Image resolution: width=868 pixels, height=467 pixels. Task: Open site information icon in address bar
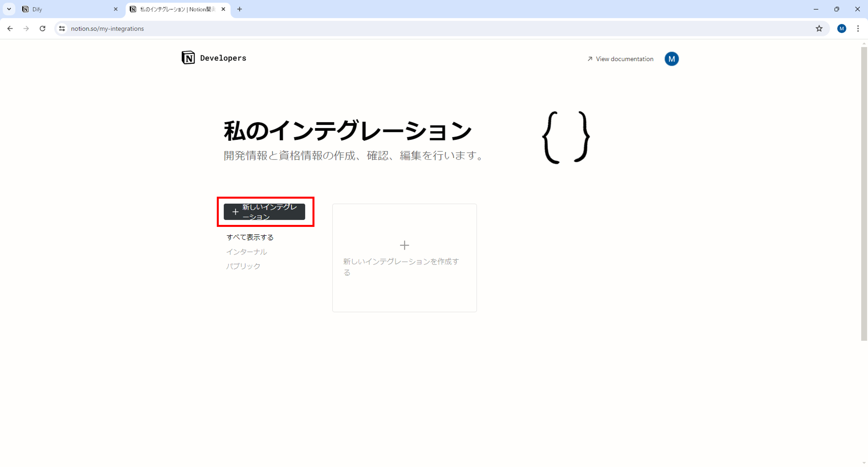click(62, 29)
